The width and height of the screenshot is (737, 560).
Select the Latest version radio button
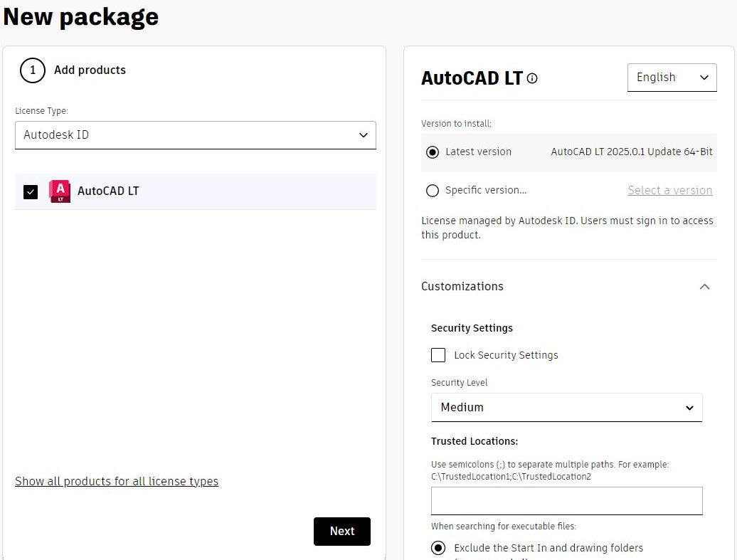coord(433,152)
